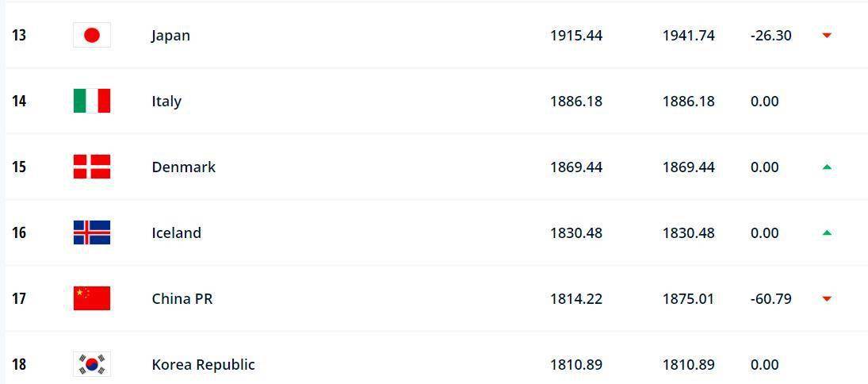Click the China PR flag icon
This screenshot has height=384, width=868.
(92, 298)
